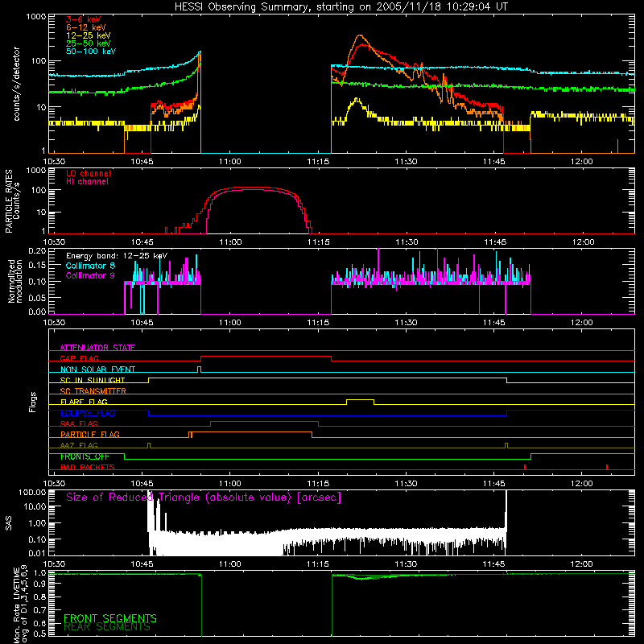This screenshot has height=644, width=644.
Task: Click the 0.15 tick value on modulation axis
Action: coord(36,266)
